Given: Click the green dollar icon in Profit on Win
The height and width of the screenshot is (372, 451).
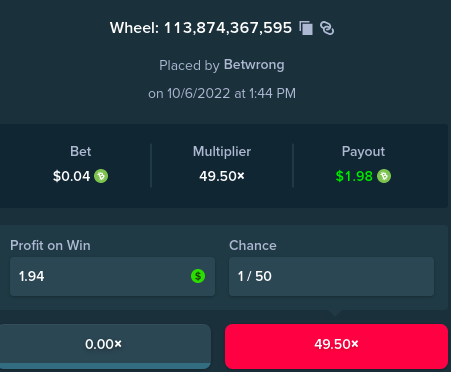Looking at the screenshot, I should click(198, 276).
